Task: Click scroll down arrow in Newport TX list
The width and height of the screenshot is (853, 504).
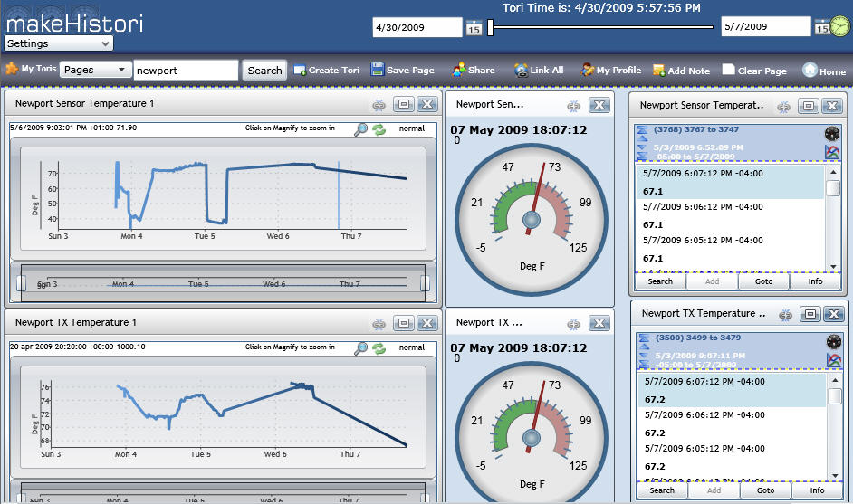Action: pos(835,476)
